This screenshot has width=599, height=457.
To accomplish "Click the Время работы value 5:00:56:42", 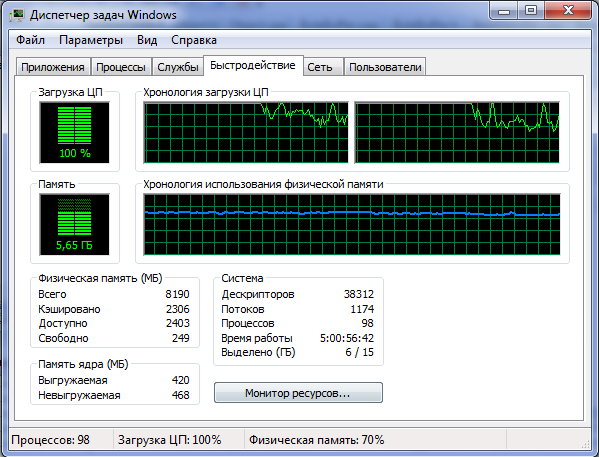I will [x=347, y=338].
